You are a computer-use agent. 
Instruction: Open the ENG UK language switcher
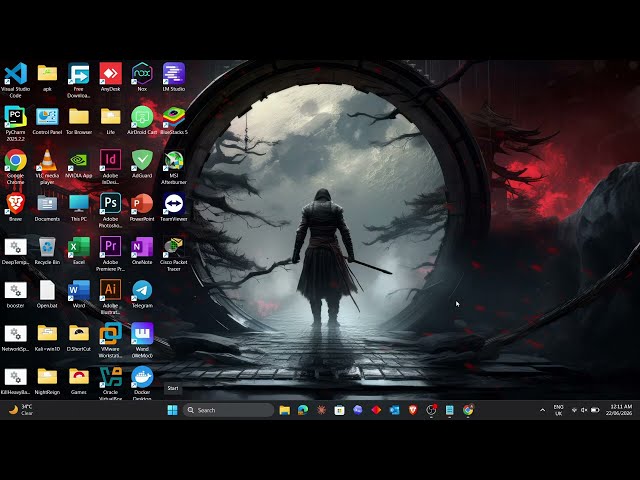point(558,410)
